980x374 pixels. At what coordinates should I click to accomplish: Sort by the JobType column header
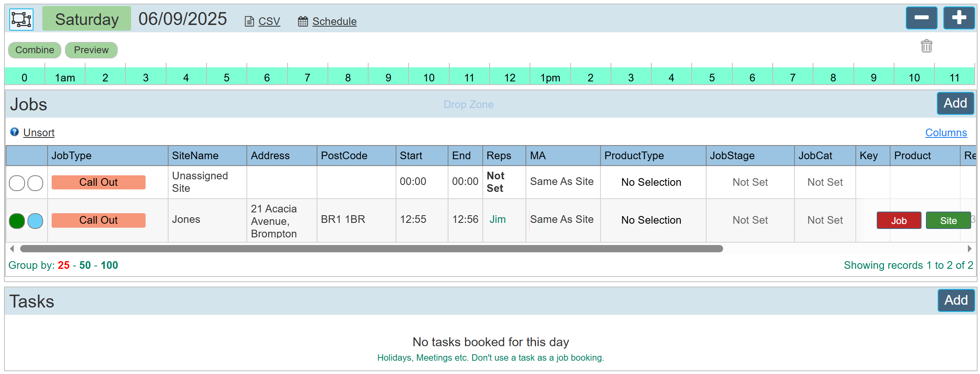(71, 156)
